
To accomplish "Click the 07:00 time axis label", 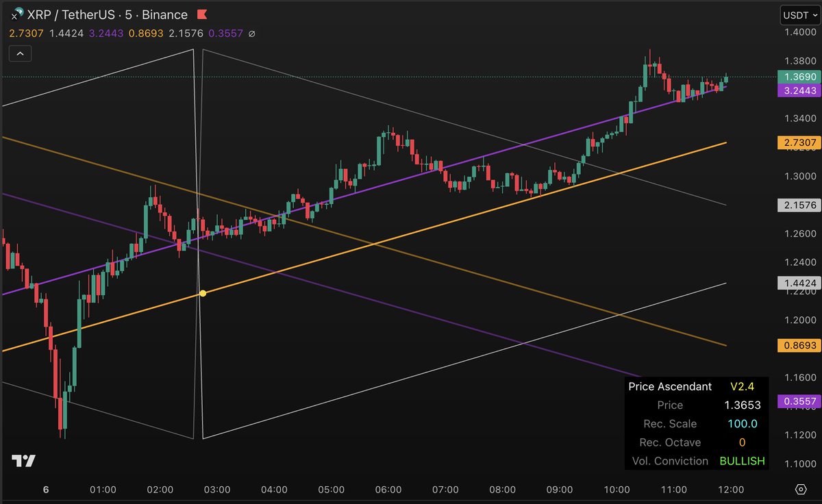I will pyautogui.click(x=445, y=490).
